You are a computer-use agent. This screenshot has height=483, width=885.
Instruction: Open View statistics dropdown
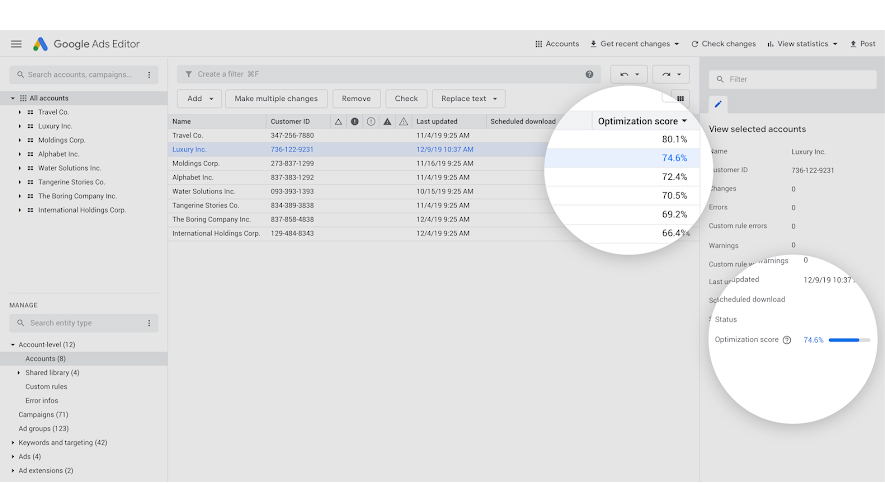(x=802, y=43)
